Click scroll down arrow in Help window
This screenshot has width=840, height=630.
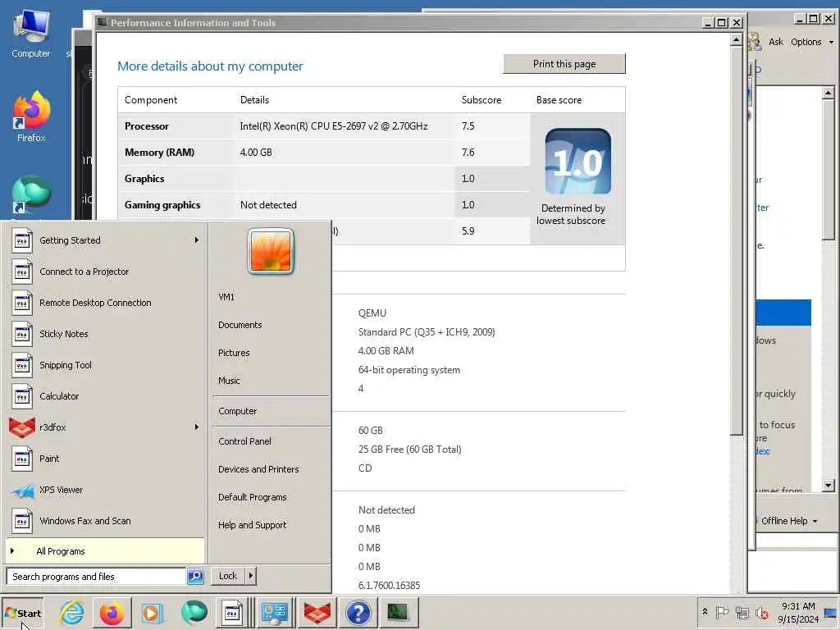click(x=828, y=486)
